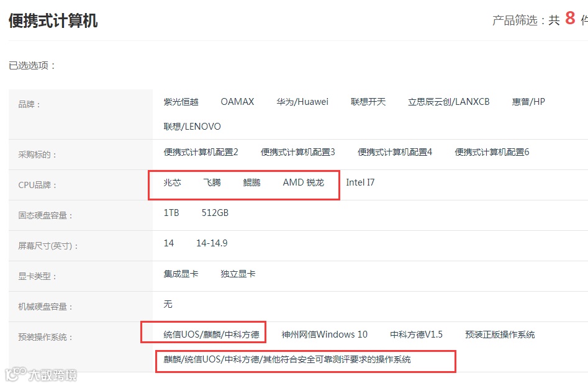Select 麒麟/统信UOS/中科方德/其他符合安全可靠测评要求的操作系统
588x386 pixels.
[287, 360]
